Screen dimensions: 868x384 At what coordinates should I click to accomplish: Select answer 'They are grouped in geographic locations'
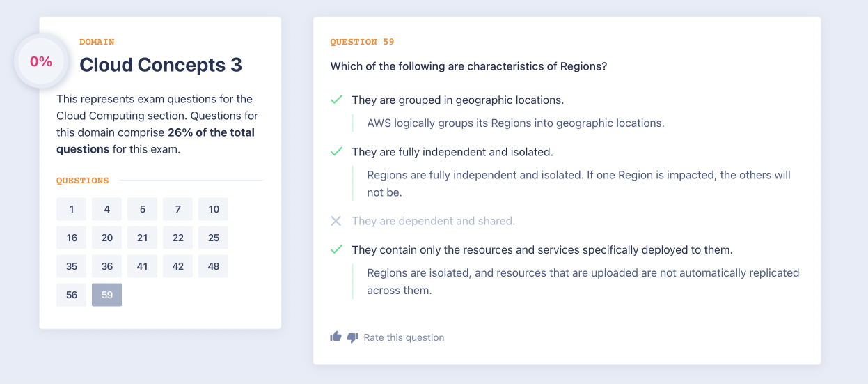click(x=457, y=100)
